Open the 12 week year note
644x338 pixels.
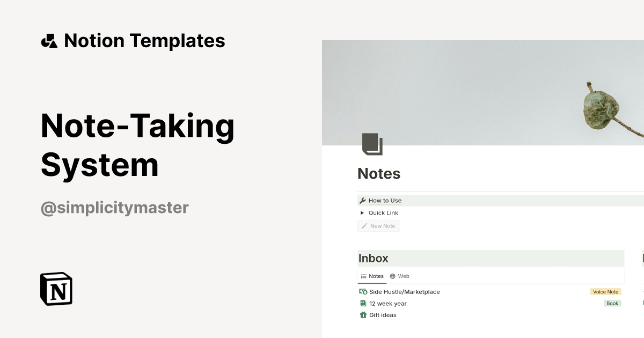[388, 303]
